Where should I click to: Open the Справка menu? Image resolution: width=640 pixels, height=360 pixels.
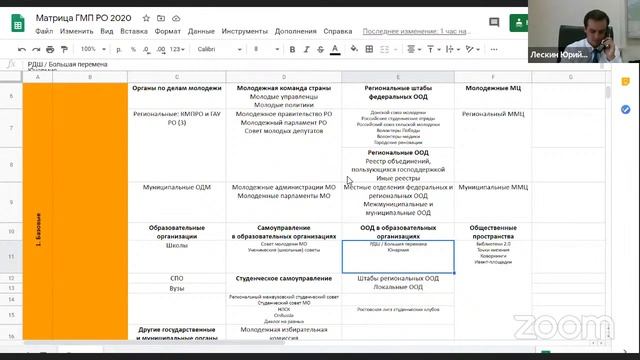click(338, 31)
